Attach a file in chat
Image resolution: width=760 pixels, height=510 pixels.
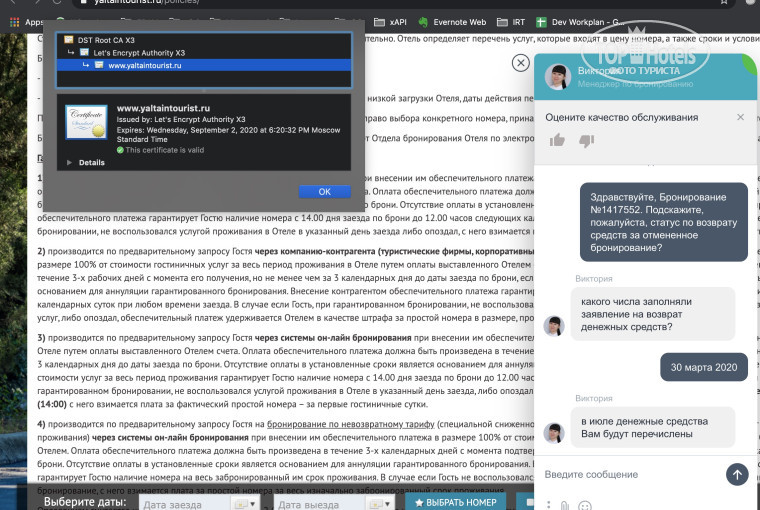click(565, 506)
